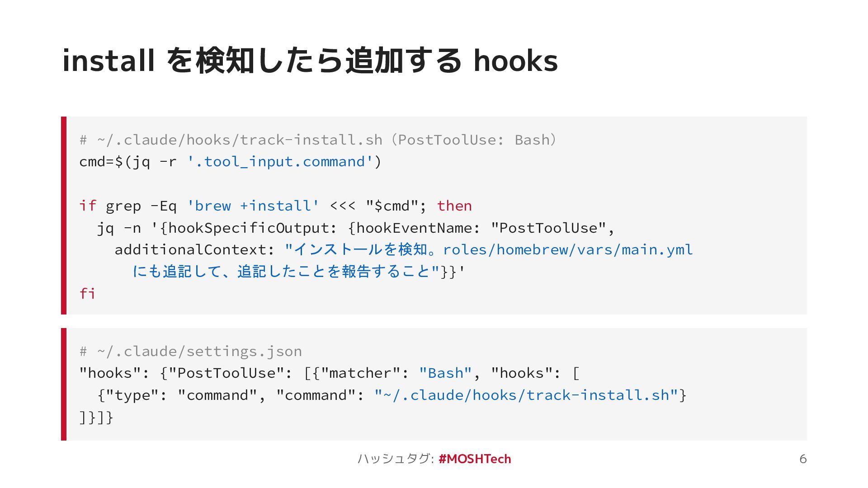Viewport: 868px width, 488px height.
Task: Click the red bar of settings code block
Action: tap(64, 384)
